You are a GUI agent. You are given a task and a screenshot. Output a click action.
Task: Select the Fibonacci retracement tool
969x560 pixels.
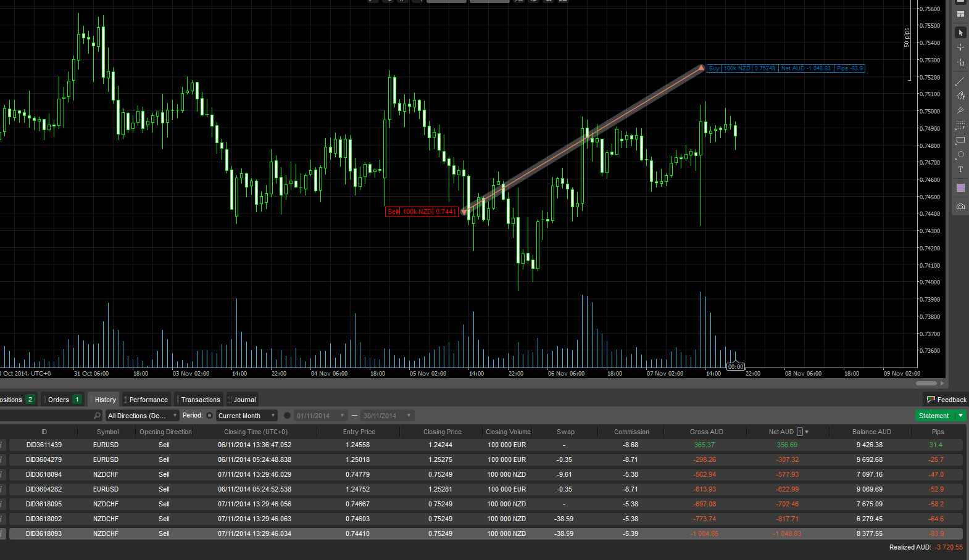click(960, 125)
